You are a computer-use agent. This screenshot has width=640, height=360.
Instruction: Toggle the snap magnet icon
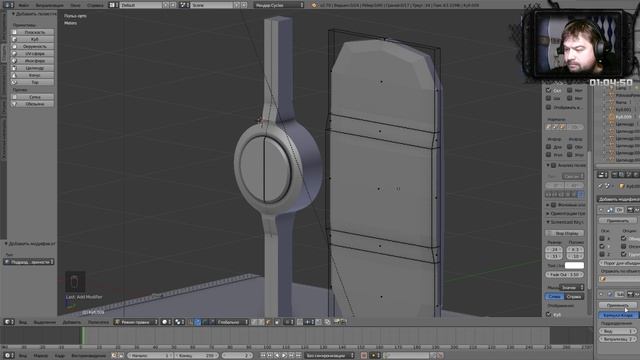pos(300,322)
